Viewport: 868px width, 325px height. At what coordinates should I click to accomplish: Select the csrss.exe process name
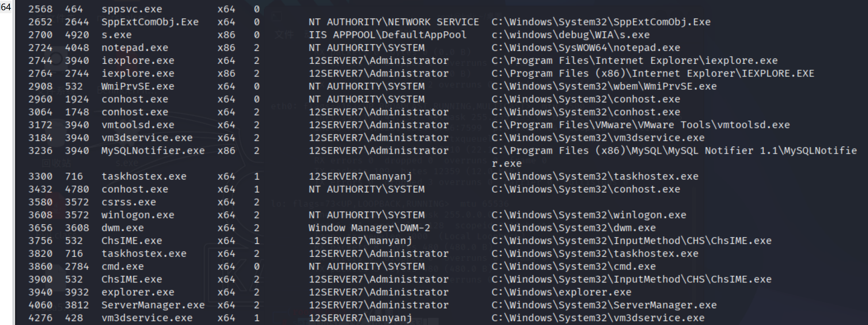(129, 202)
